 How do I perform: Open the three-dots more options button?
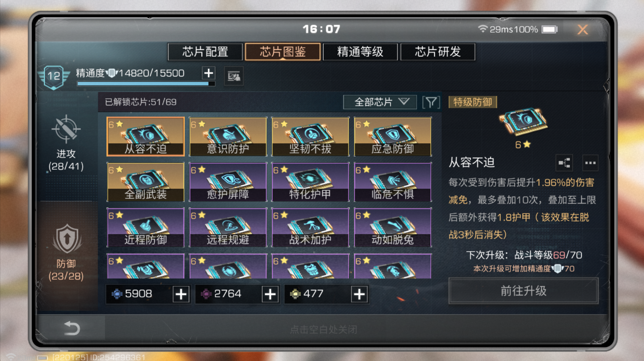coord(590,163)
